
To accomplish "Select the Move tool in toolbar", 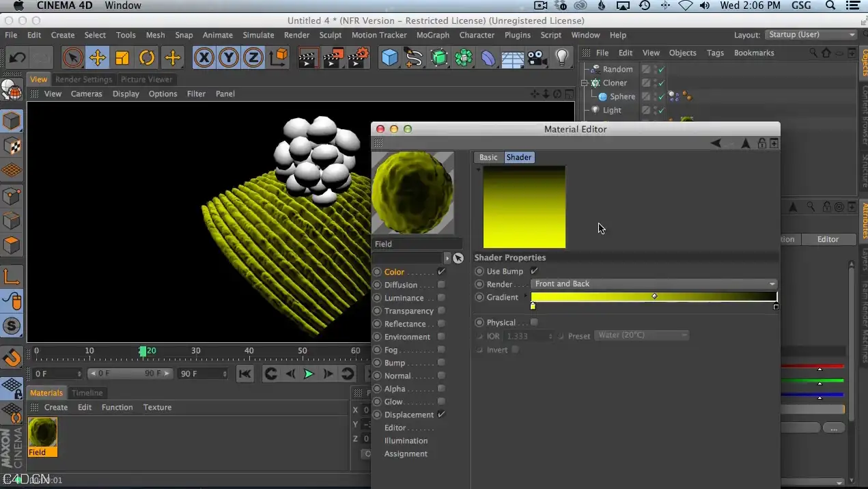I will tap(98, 58).
